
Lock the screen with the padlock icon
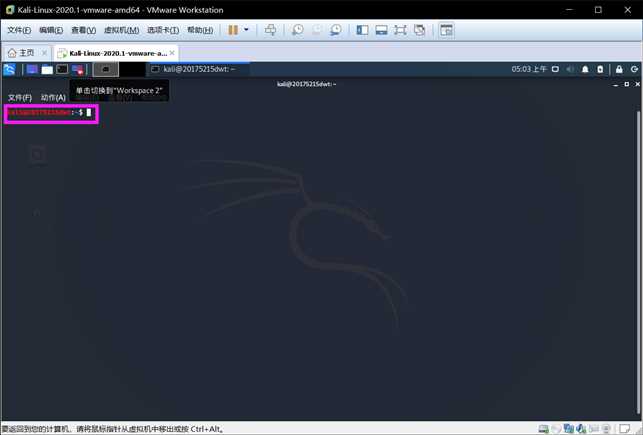coord(619,69)
